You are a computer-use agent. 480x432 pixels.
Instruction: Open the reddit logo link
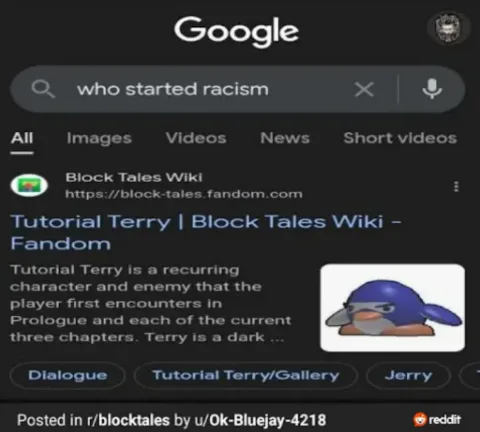(x=437, y=420)
